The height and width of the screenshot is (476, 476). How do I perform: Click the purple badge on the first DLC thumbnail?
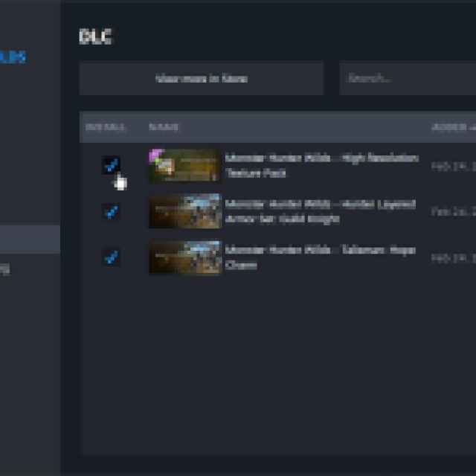tap(156, 155)
